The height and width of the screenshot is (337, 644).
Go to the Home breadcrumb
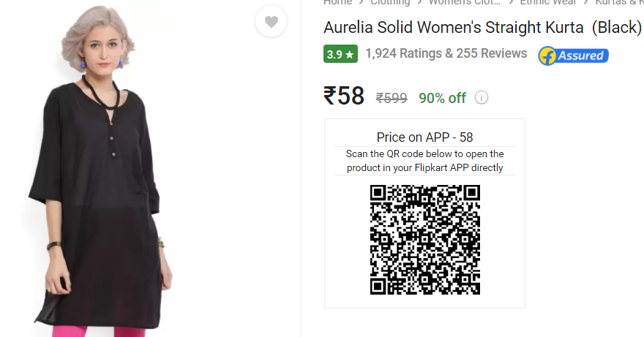(337, 2)
